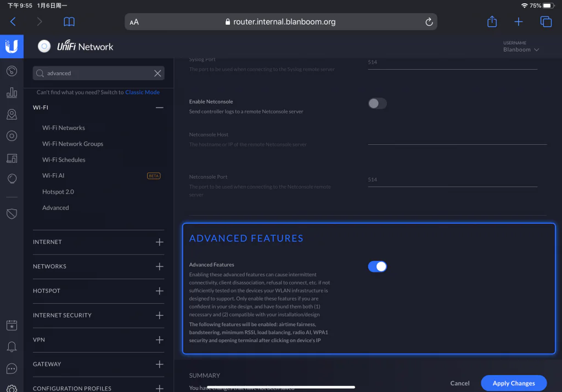Open the Dashboard sidebar icon
The width and height of the screenshot is (562, 392).
[12, 71]
